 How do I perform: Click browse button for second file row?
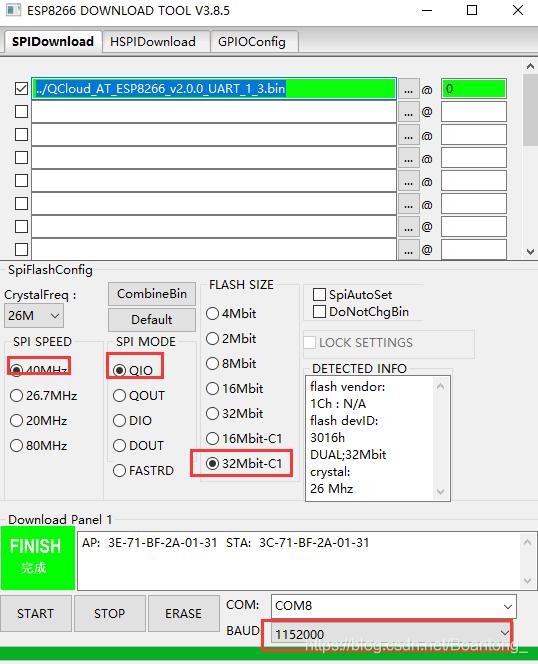[x=408, y=112]
